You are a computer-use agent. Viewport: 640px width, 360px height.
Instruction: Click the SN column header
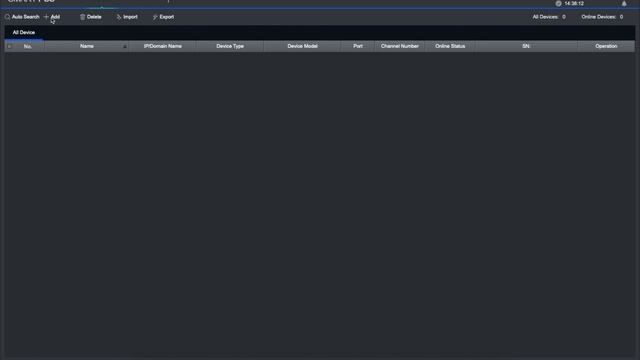click(526, 46)
